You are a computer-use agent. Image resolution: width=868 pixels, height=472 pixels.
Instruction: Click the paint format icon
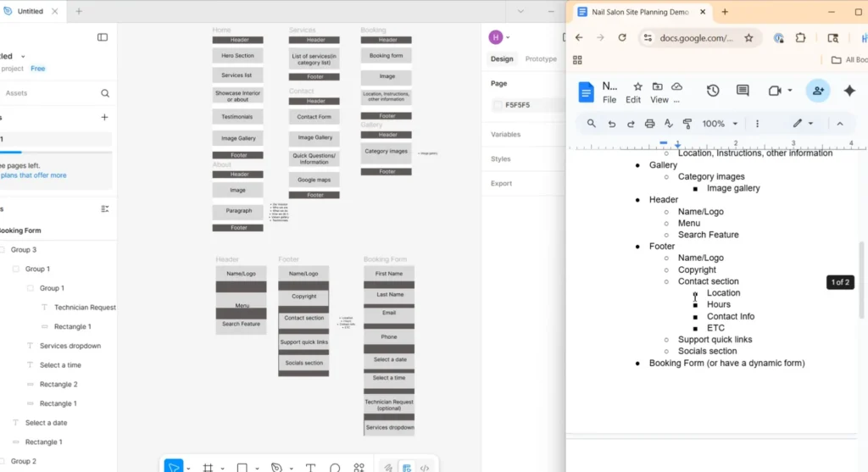point(687,124)
